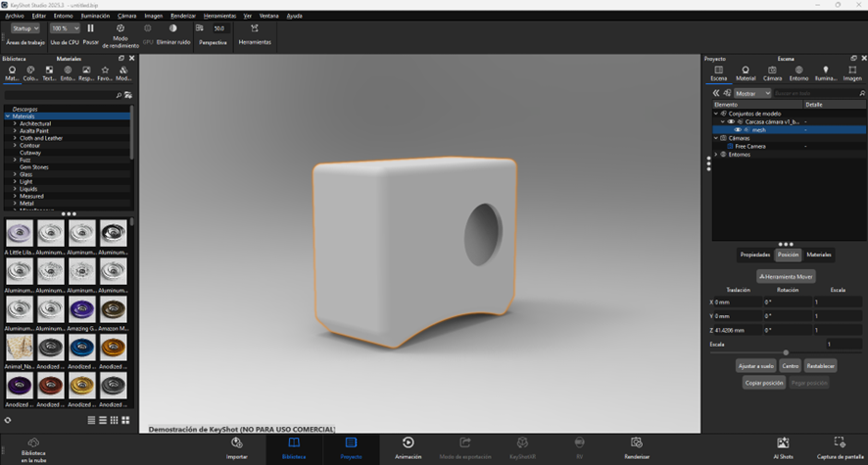
Task: Switch library to large grid view
Action: pyautogui.click(x=125, y=420)
